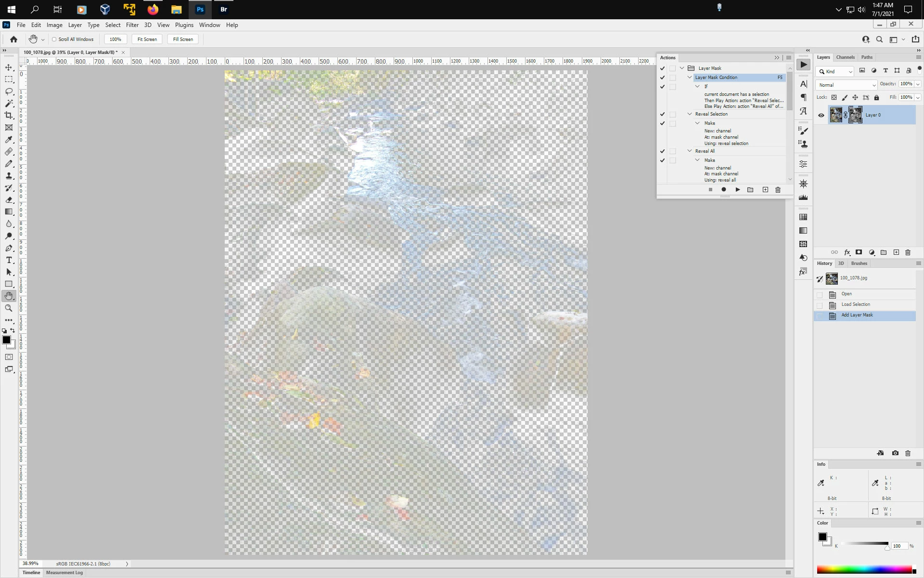Click the color spectrum ramp
This screenshot has height=578, width=924.
point(864,570)
